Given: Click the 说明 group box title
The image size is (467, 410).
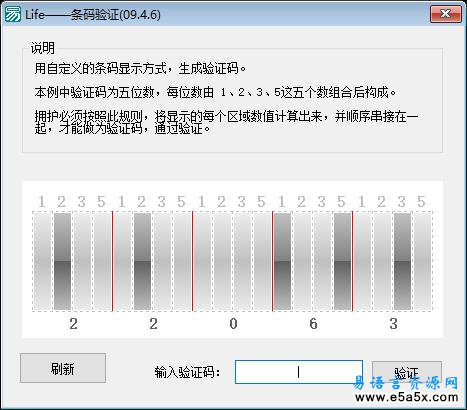Looking at the screenshot, I should pos(43,48).
